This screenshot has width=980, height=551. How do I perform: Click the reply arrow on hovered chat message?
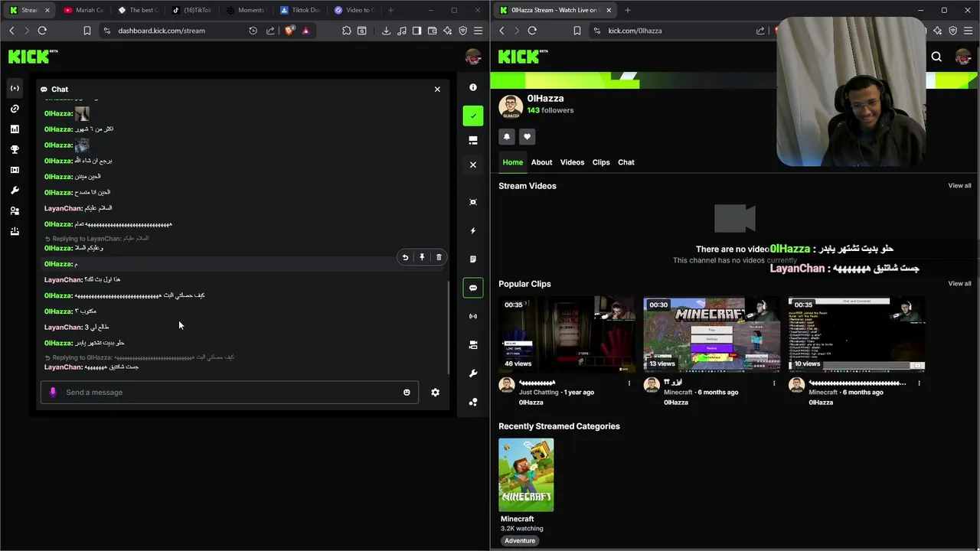click(x=405, y=258)
